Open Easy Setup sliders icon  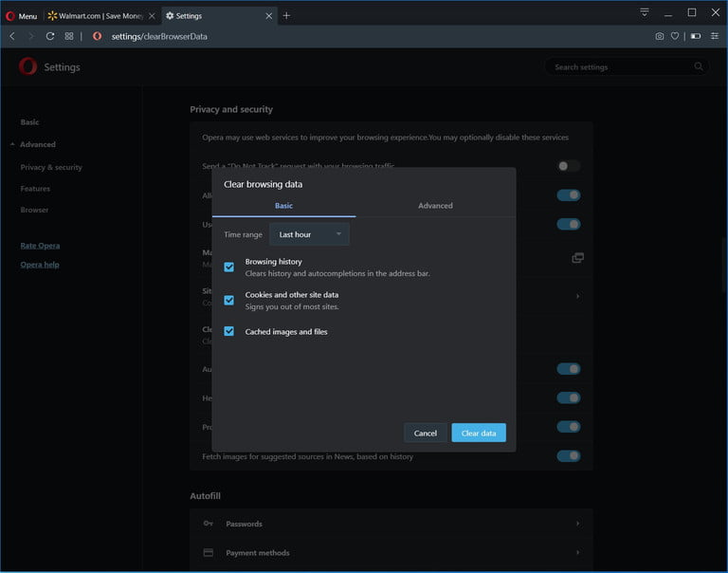(x=715, y=36)
